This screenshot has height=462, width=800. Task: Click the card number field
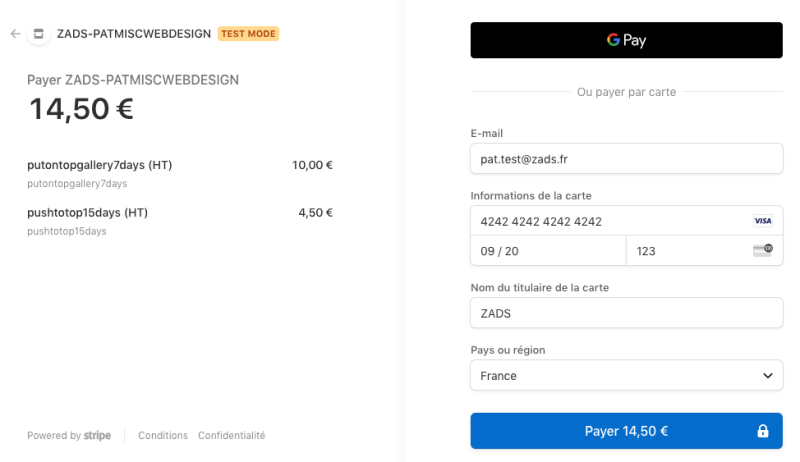[610, 221]
